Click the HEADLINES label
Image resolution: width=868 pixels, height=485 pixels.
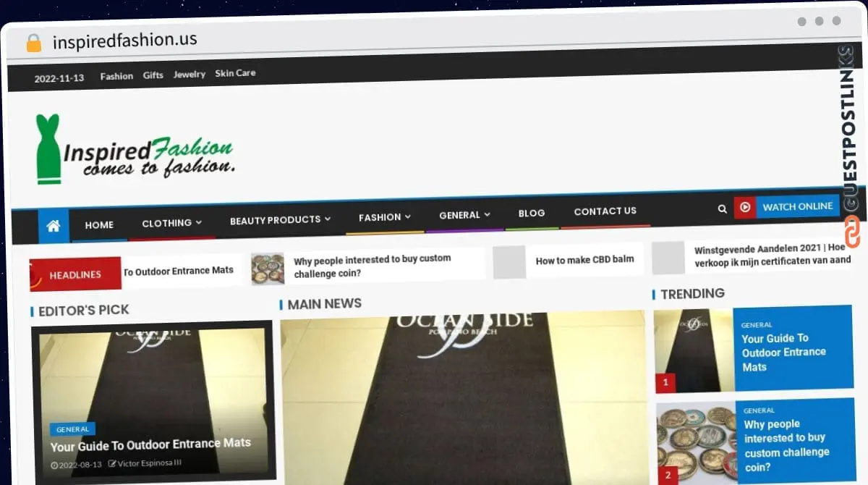(75, 274)
